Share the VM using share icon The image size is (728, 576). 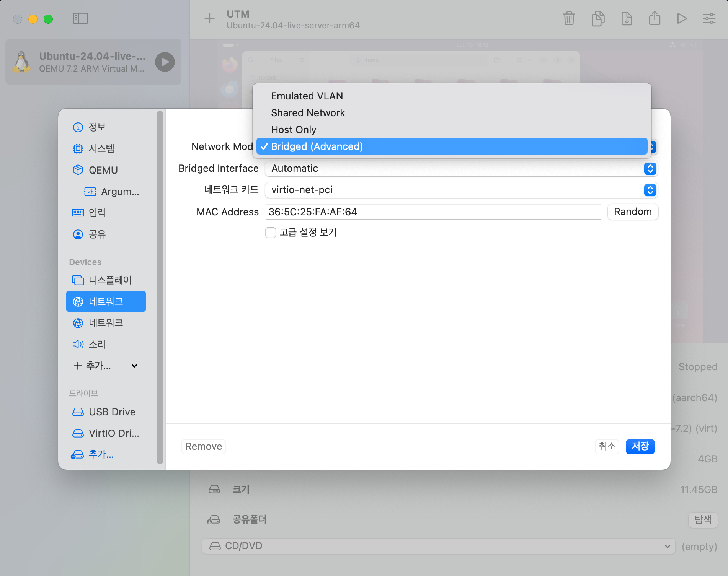[655, 18]
